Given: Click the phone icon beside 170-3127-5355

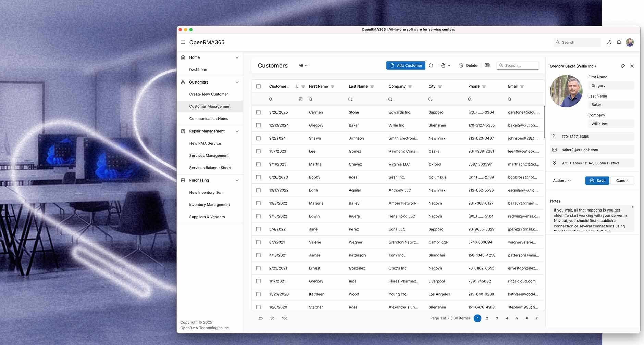Looking at the screenshot, I should coord(554,136).
